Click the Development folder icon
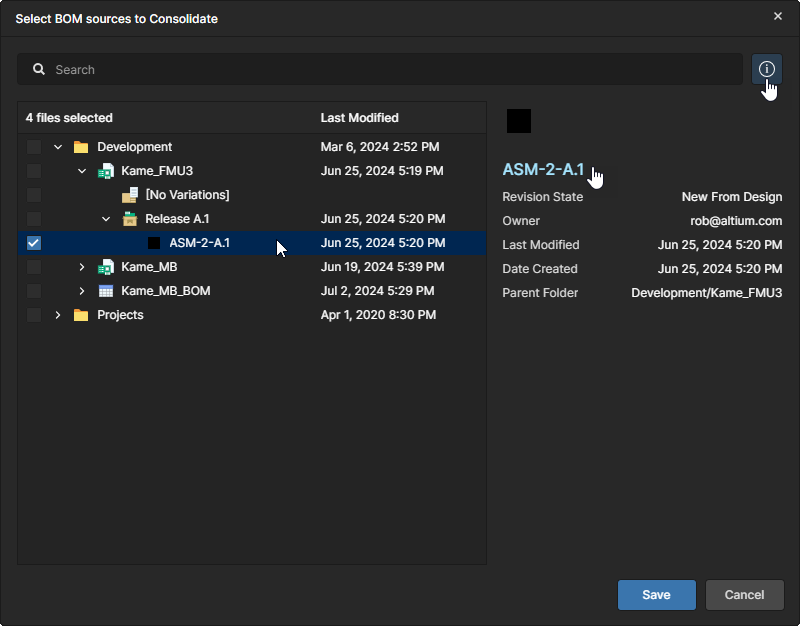800x626 pixels. tap(81, 147)
